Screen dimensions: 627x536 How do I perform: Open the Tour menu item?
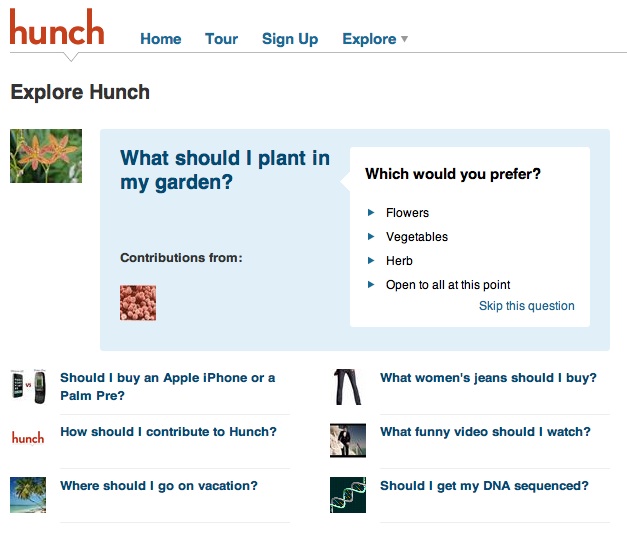(222, 39)
